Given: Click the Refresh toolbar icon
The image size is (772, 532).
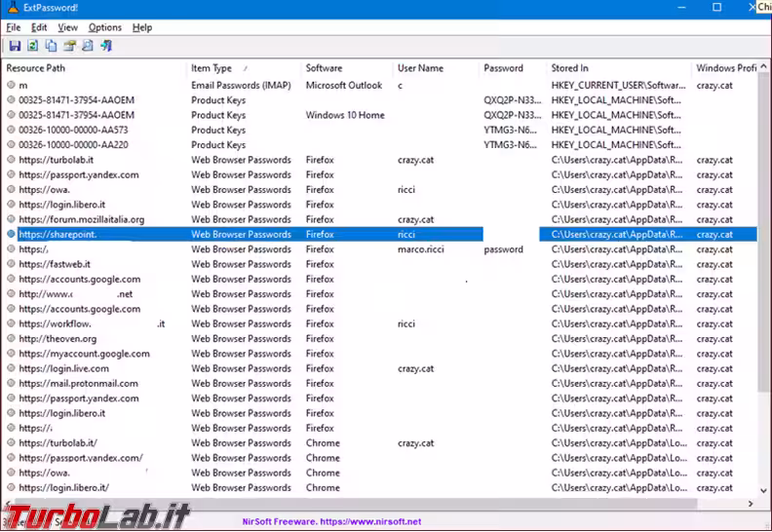Looking at the screenshot, I should pyautogui.click(x=32, y=46).
